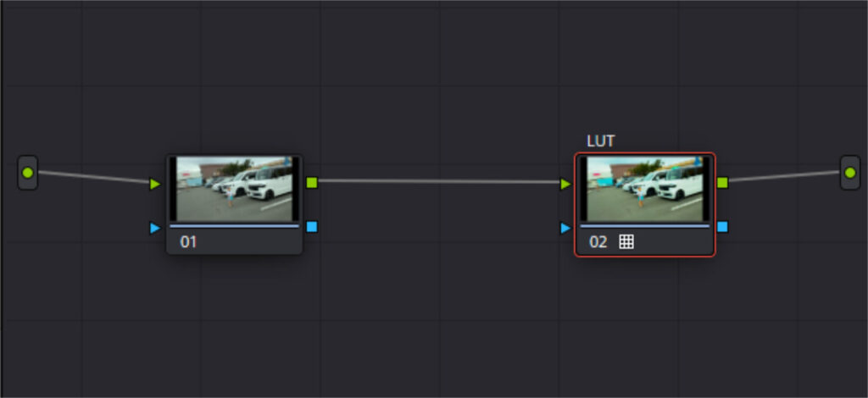
Task: Click the 01 number label on first node
Action: coord(188,242)
